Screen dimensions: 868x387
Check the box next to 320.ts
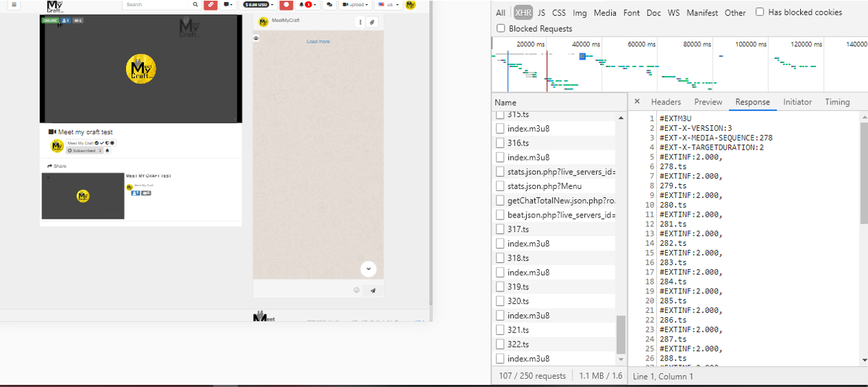(x=500, y=301)
